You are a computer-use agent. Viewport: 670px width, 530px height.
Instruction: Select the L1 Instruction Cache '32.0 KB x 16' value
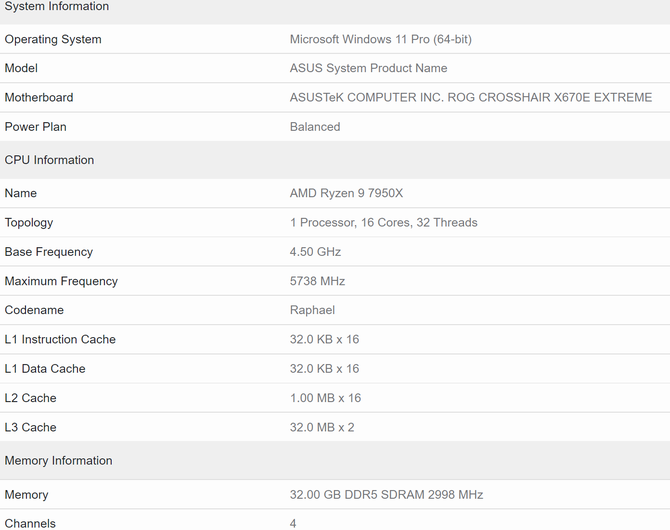tap(324, 339)
